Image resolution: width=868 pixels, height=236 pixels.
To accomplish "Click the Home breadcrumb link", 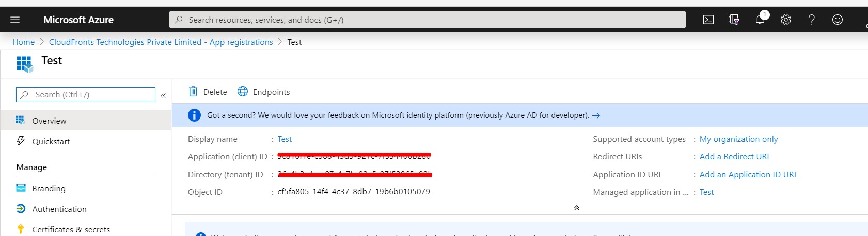I will 23,42.
